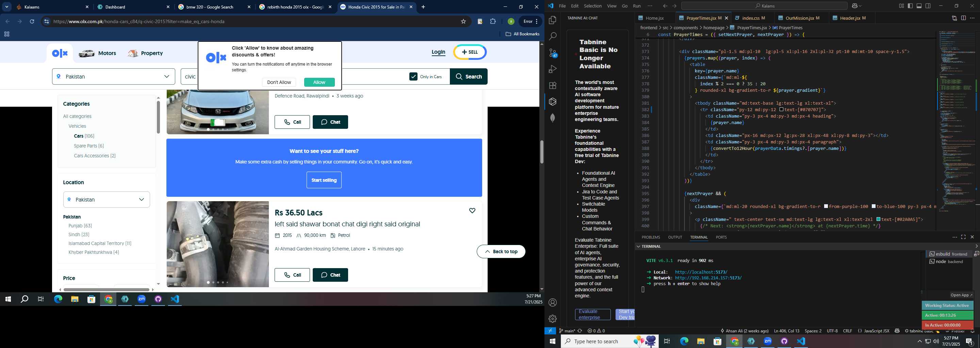Collapse the TERMINAL section chevron

[x=638, y=246]
